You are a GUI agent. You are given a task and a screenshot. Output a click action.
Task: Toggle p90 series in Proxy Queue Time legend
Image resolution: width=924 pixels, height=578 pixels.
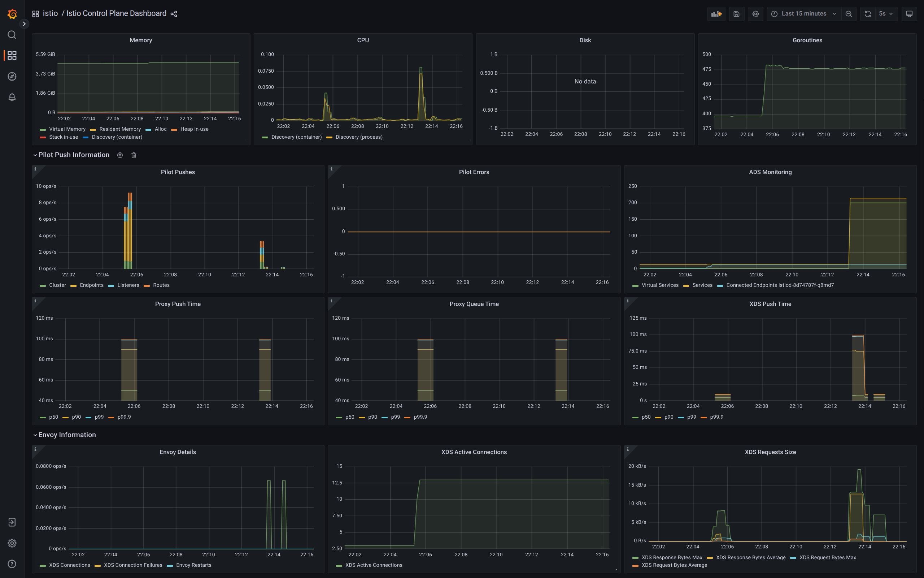tap(372, 417)
